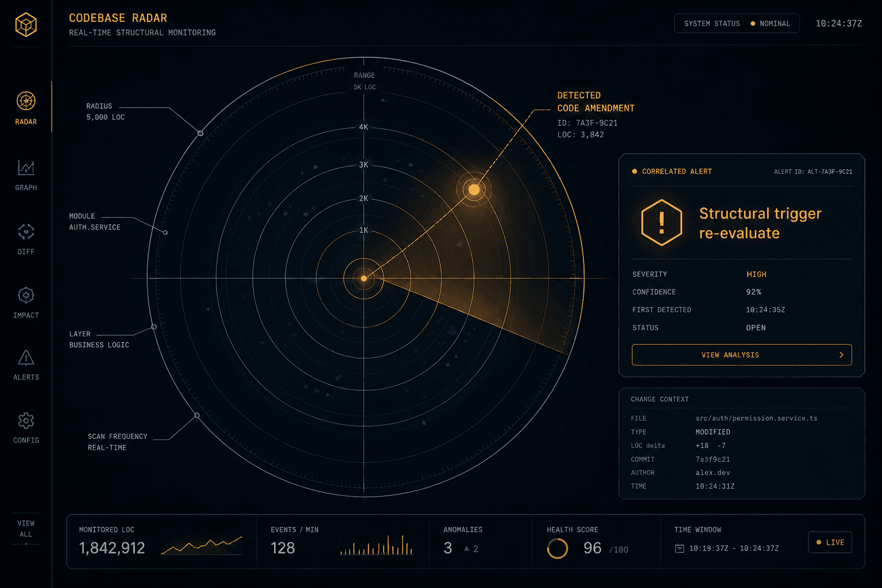Click the View Analysis button
Viewport: 882px width, 588px height.
coord(741,355)
